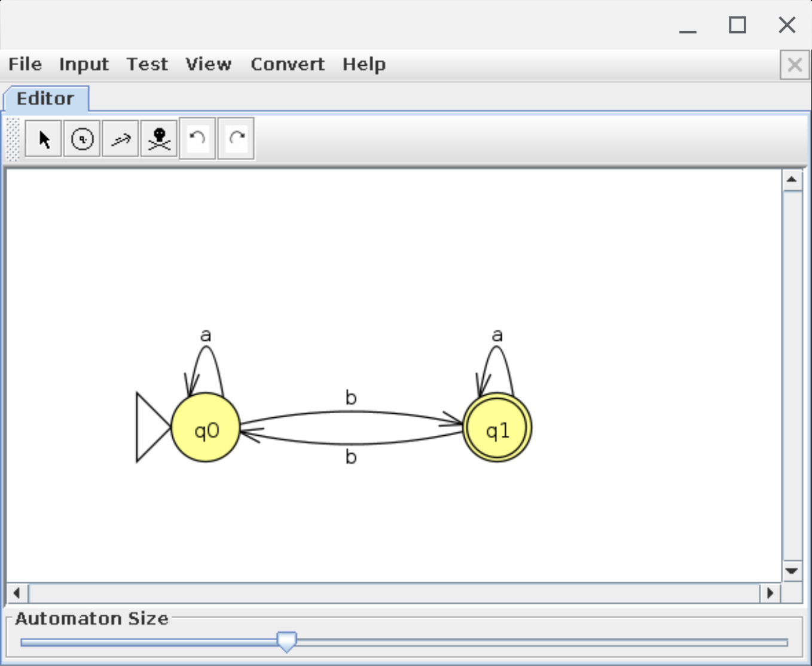Screen dimensions: 812x666
Task: Click final state q1 on the canvas
Action: (x=497, y=428)
